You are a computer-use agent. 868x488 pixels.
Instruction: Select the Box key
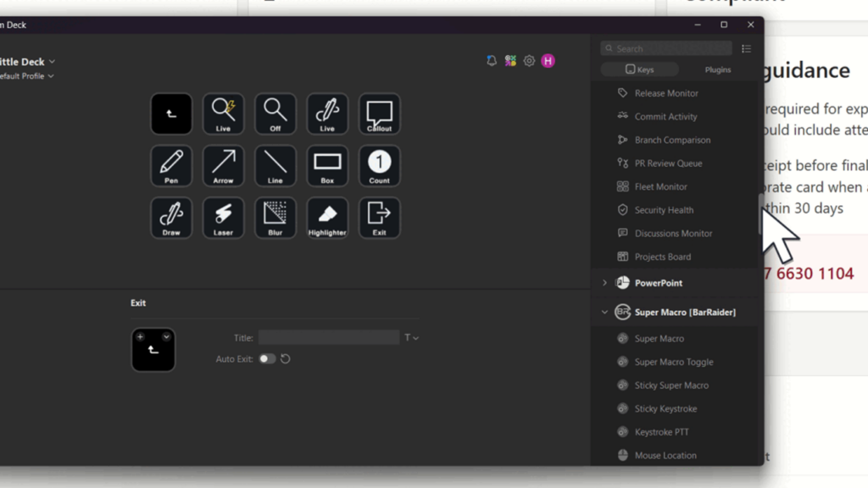point(327,166)
